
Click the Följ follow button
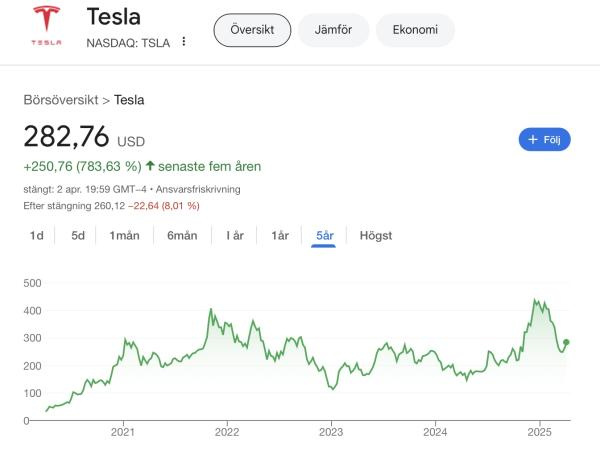click(x=544, y=139)
